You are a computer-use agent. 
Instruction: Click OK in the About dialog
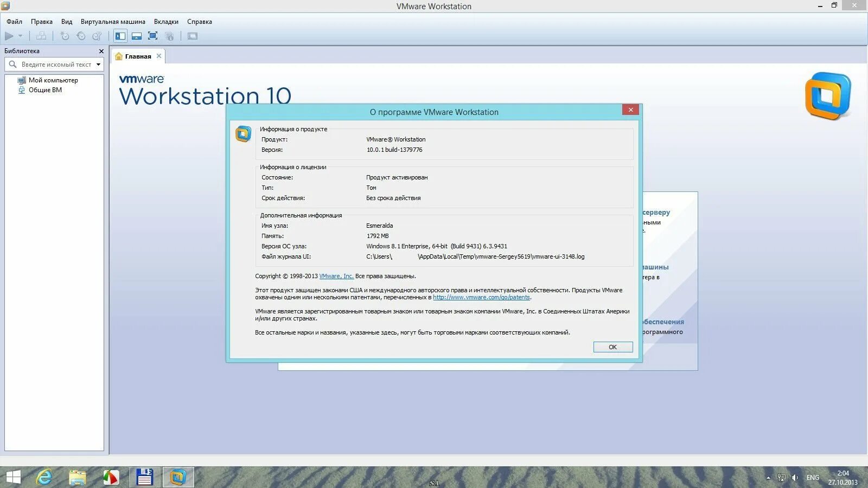(613, 347)
